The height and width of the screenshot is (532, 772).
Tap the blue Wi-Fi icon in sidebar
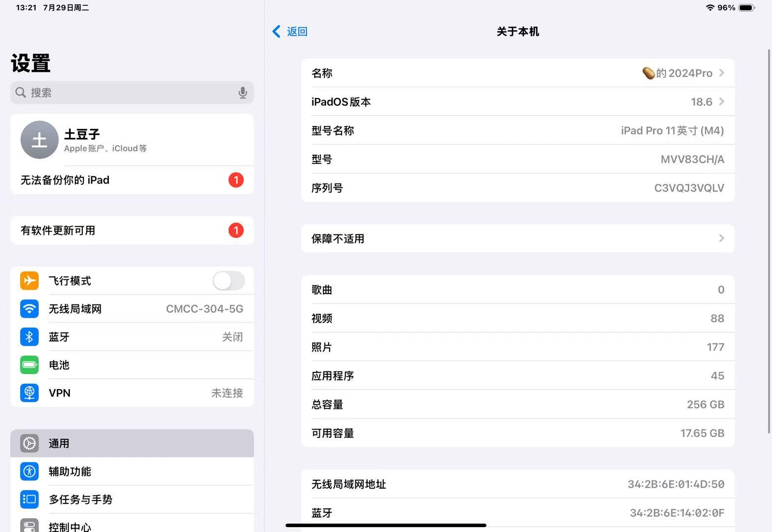[x=30, y=309]
